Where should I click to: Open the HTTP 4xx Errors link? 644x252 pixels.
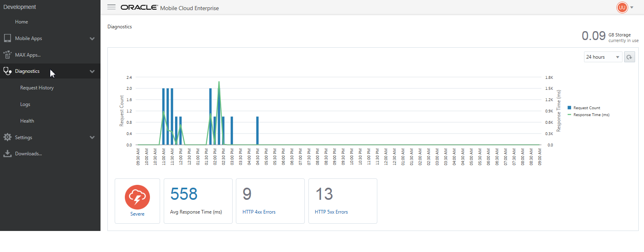tap(259, 212)
